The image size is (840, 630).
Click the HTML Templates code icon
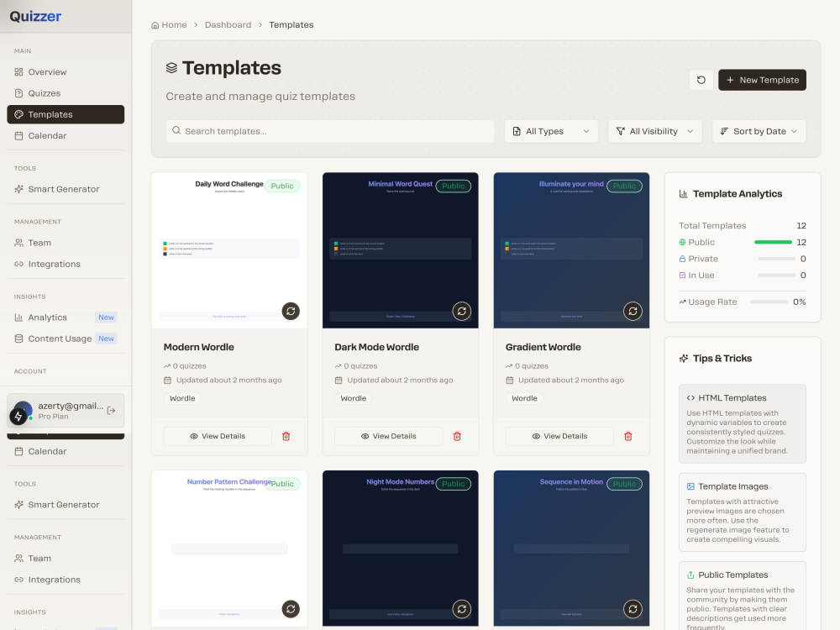pos(690,398)
